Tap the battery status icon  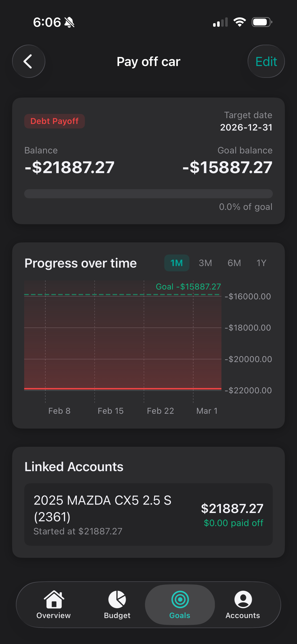(262, 22)
